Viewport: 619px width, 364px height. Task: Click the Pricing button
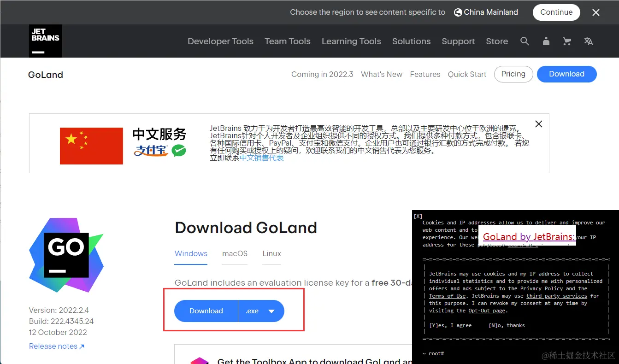point(513,74)
